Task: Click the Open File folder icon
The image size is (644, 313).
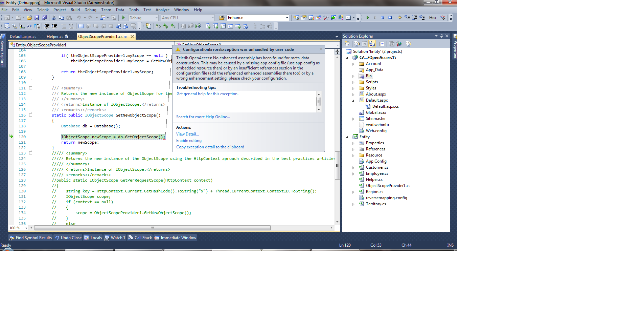Action: click(x=29, y=18)
